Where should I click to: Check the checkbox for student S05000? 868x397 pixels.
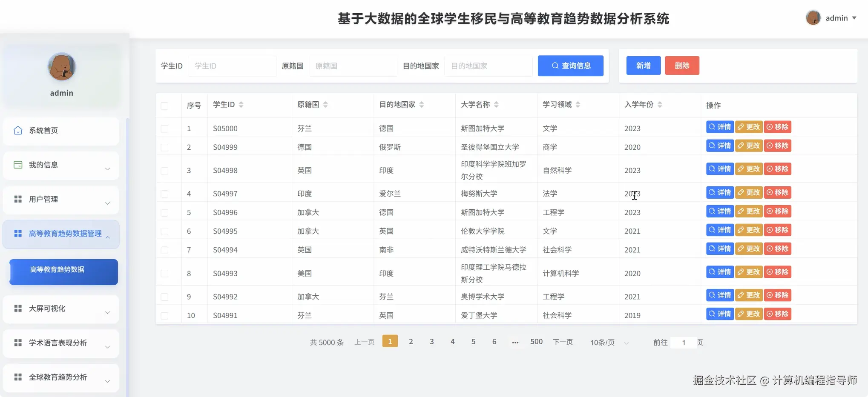[x=165, y=128]
